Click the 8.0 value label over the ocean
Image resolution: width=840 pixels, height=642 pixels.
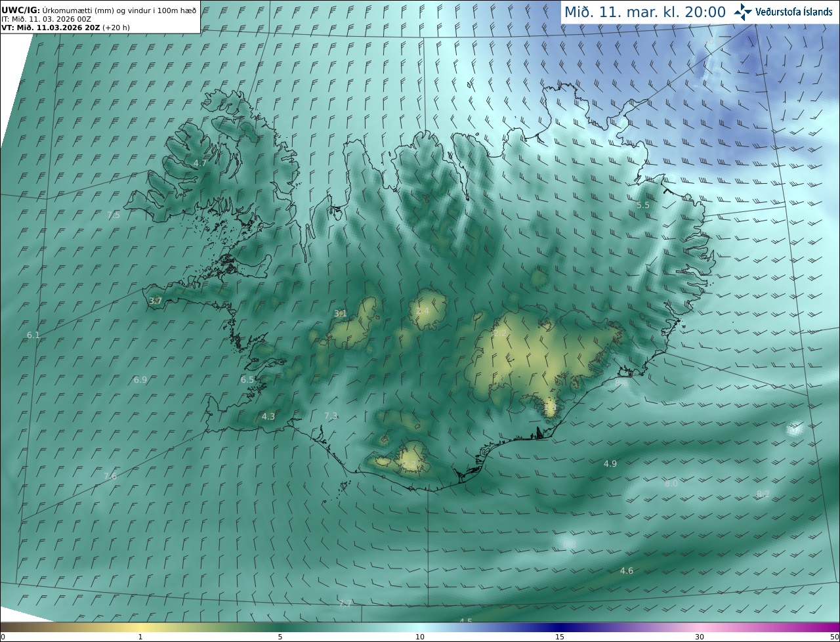tap(671, 483)
